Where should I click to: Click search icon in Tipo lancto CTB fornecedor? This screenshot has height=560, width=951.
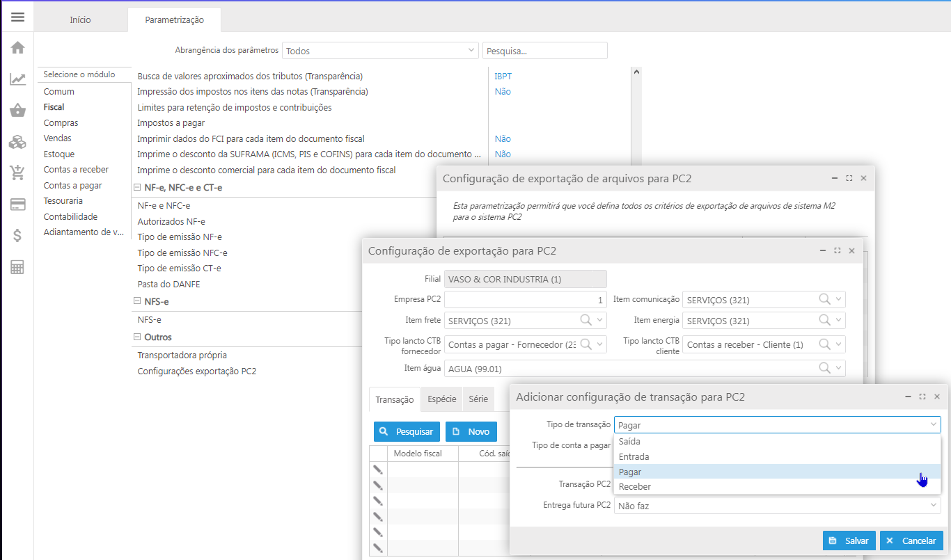(x=586, y=344)
